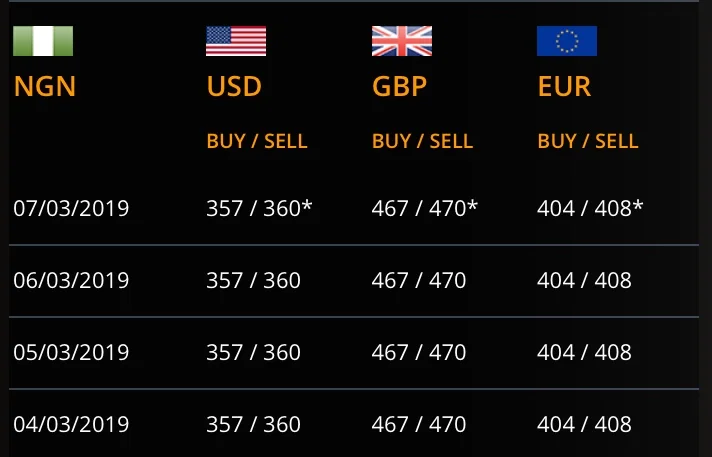
Task: Click the Nigerian flag icon
Action: (43, 41)
